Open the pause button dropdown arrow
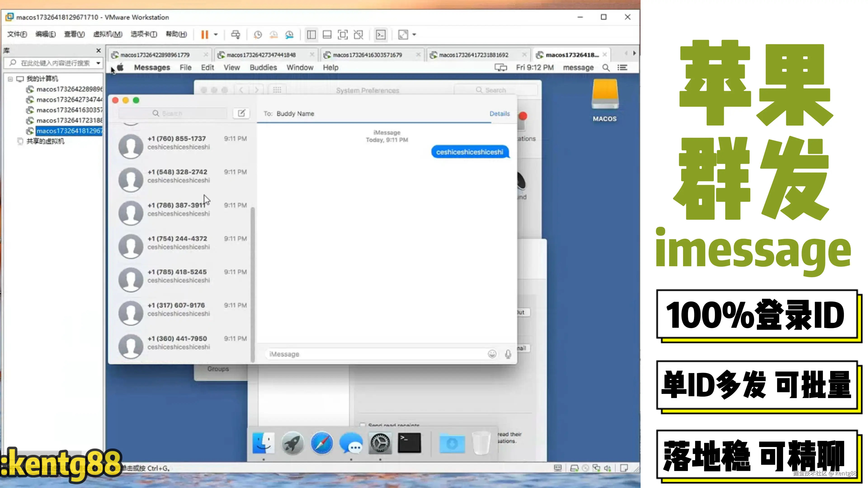The height and width of the screenshot is (488, 868). point(216,35)
